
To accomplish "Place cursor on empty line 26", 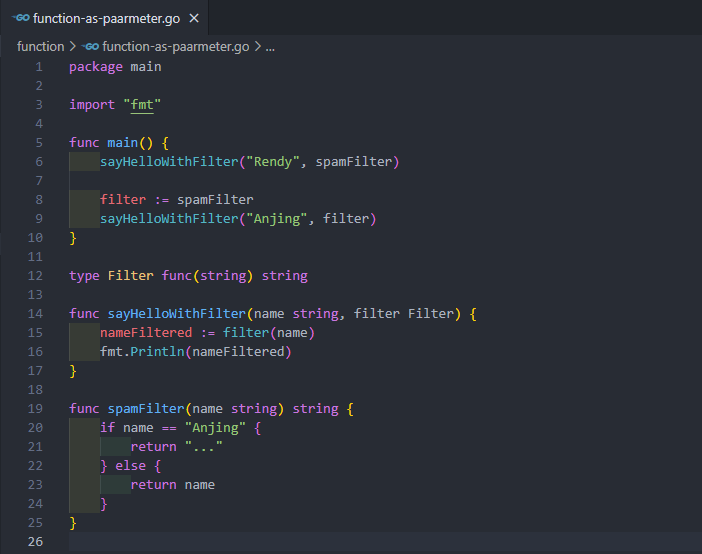I will tap(385, 542).
